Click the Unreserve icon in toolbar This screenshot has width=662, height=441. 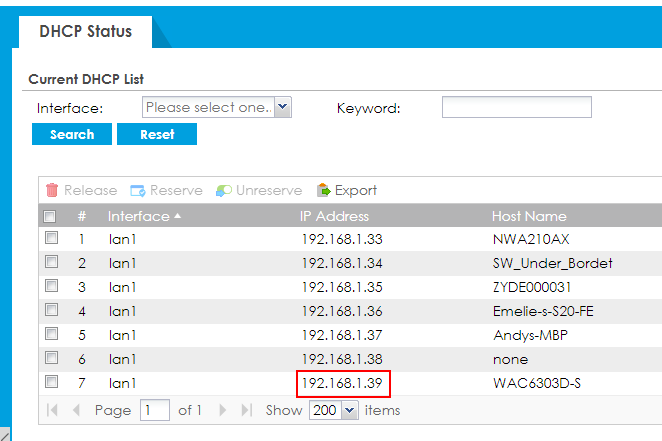coord(224,190)
